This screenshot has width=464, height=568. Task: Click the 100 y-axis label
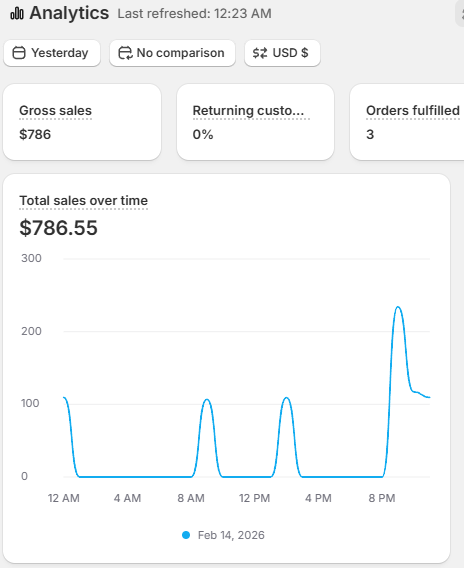pos(30,403)
